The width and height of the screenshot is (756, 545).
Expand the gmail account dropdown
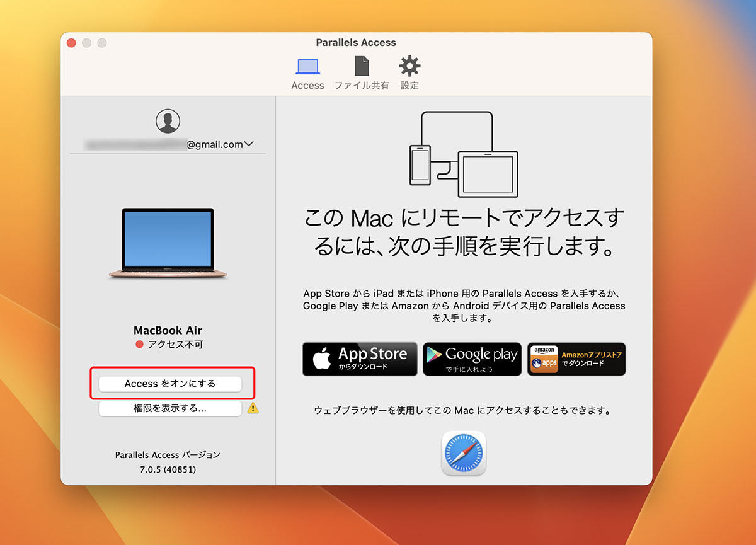click(248, 144)
